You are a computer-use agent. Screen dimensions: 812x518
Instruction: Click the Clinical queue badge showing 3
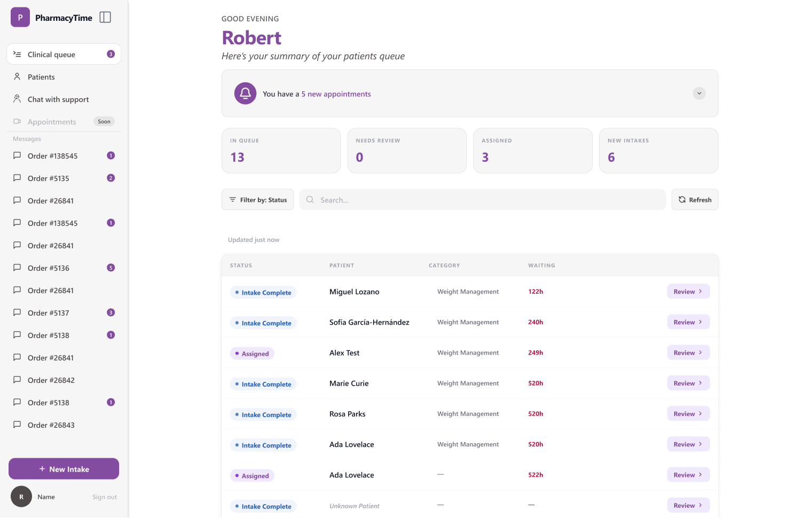coord(111,54)
